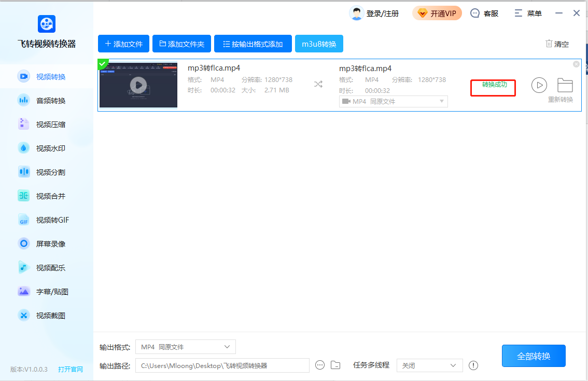
Task: Select 视频压缩 in the sidebar
Action: [50, 125]
